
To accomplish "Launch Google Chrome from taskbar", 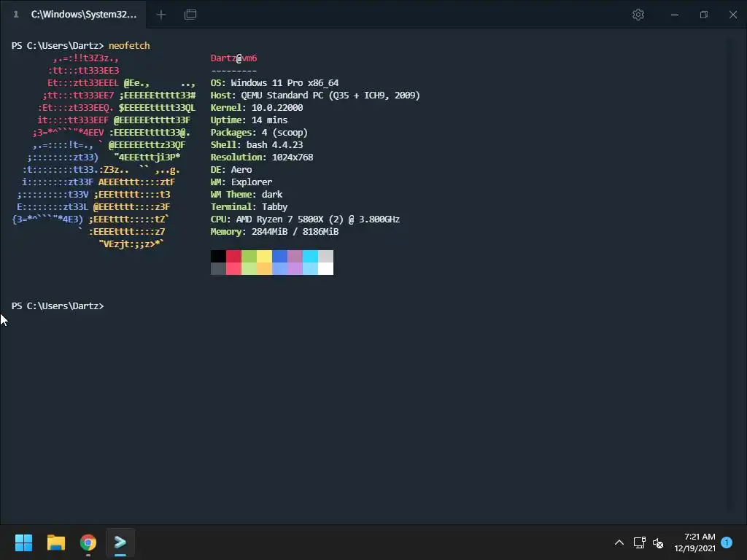I will click(x=88, y=542).
